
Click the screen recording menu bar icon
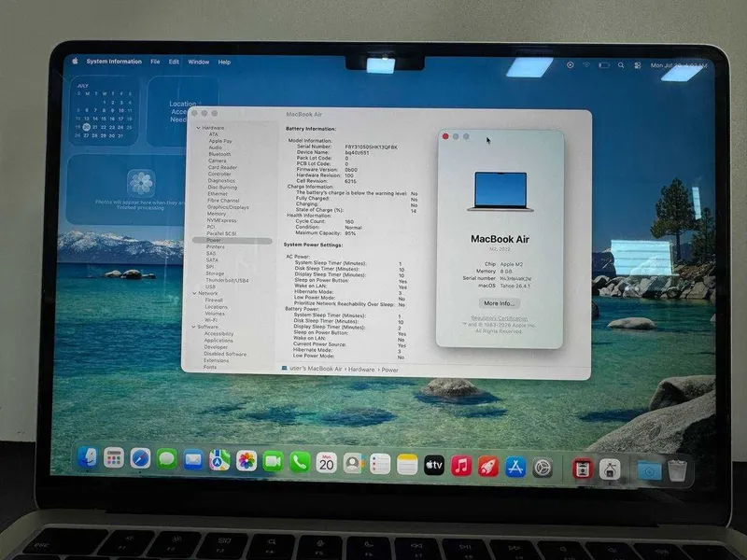point(571,64)
